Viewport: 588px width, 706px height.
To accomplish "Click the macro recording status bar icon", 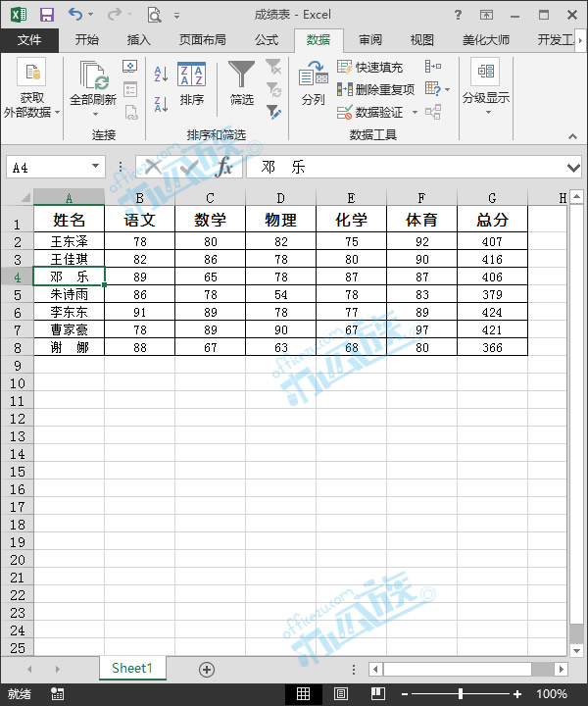I will point(57,694).
